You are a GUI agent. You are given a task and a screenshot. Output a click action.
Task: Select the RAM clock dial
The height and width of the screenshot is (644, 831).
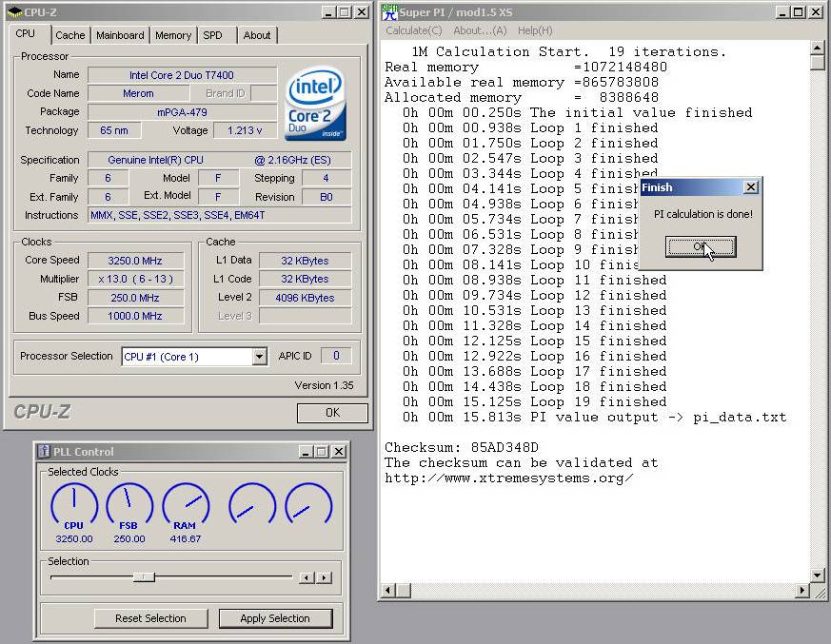pyautogui.click(x=185, y=503)
